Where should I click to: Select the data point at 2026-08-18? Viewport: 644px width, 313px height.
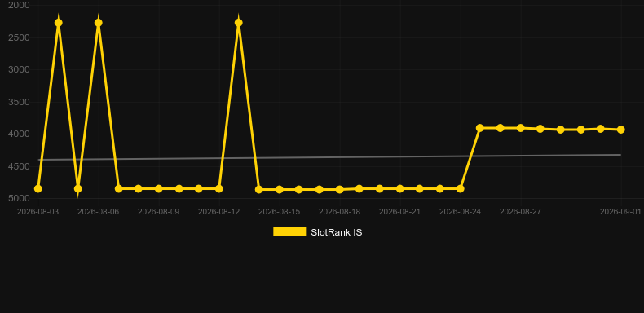(x=340, y=189)
